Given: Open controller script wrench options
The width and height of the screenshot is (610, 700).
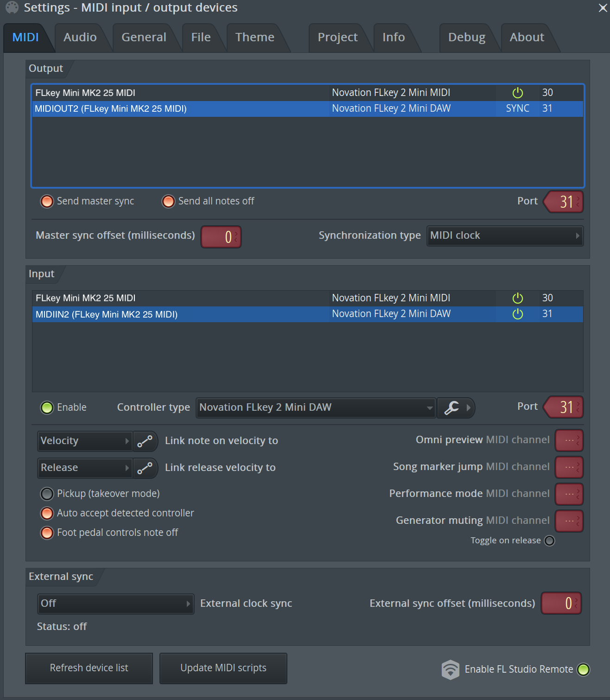Looking at the screenshot, I should (x=456, y=407).
